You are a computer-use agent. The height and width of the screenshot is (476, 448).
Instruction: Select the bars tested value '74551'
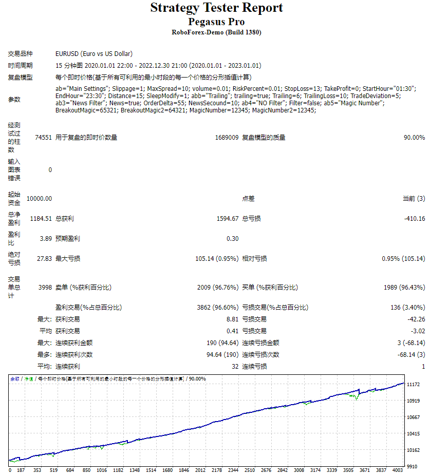pos(44,138)
